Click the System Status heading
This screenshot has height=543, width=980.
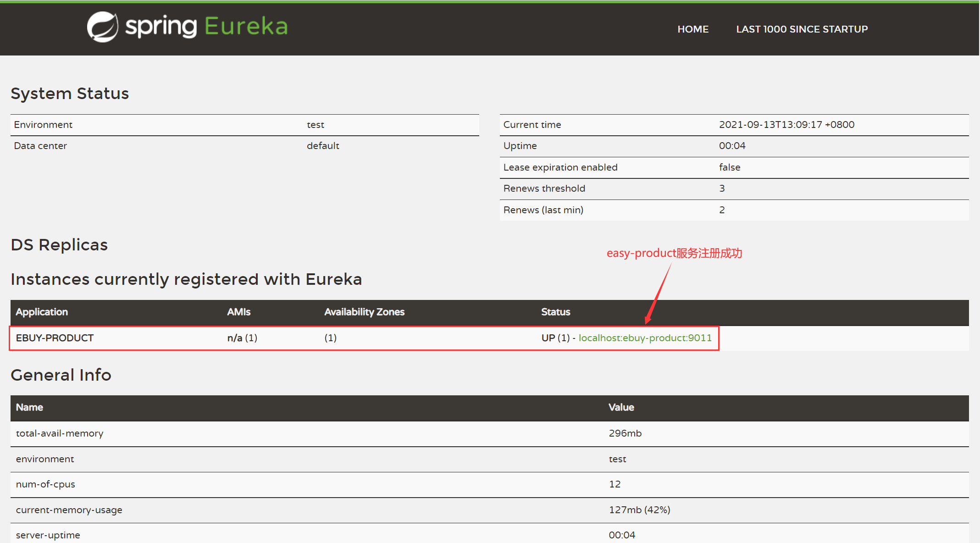click(x=70, y=94)
